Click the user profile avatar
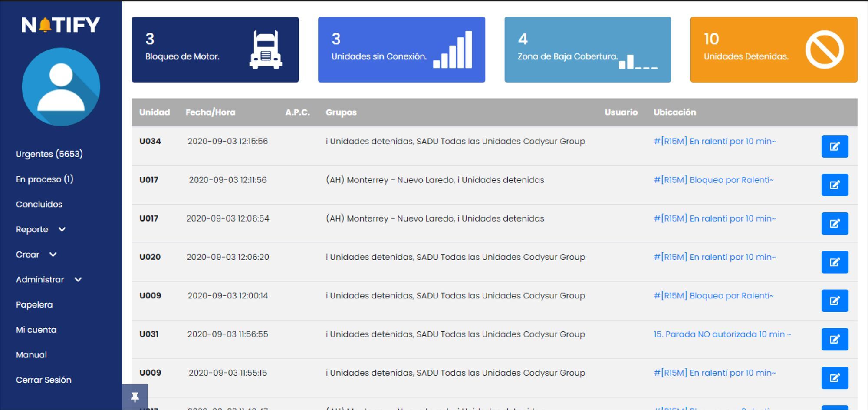The width and height of the screenshot is (868, 410). click(x=61, y=87)
